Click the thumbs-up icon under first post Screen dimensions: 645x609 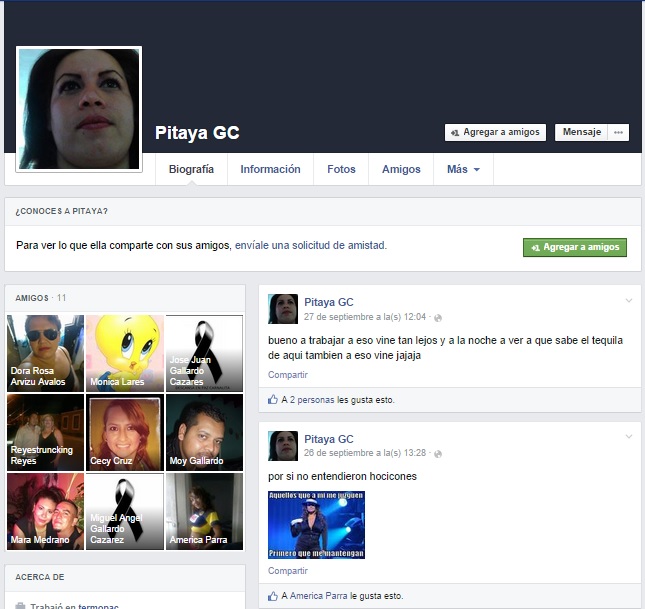click(x=273, y=400)
